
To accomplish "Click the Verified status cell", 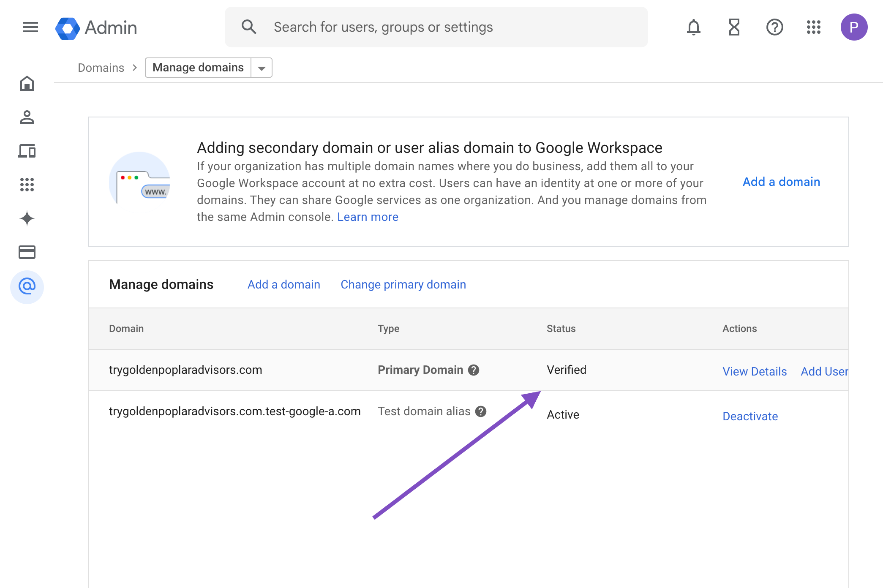I will tap(566, 370).
